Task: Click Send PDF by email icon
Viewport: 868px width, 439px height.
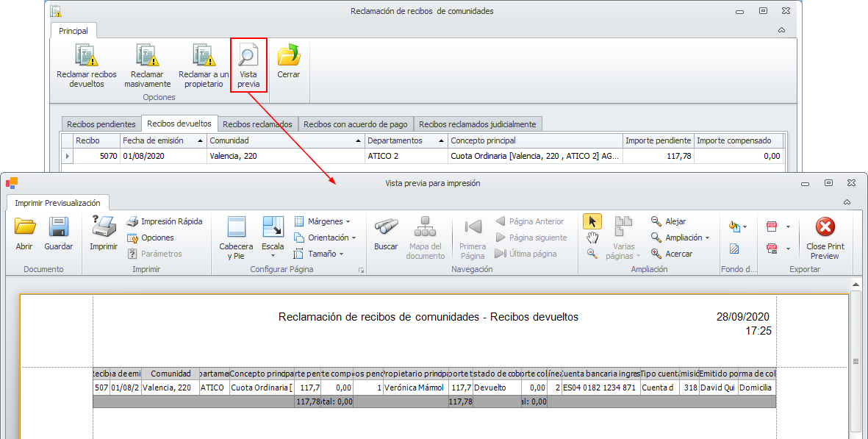Action: pos(772,248)
